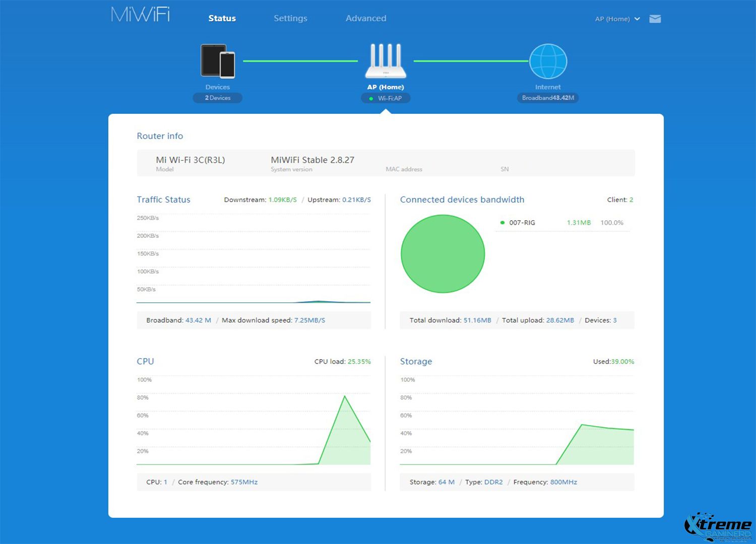Click the Client: 2 counter
The height and width of the screenshot is (544, 756).
coord(620,200)
